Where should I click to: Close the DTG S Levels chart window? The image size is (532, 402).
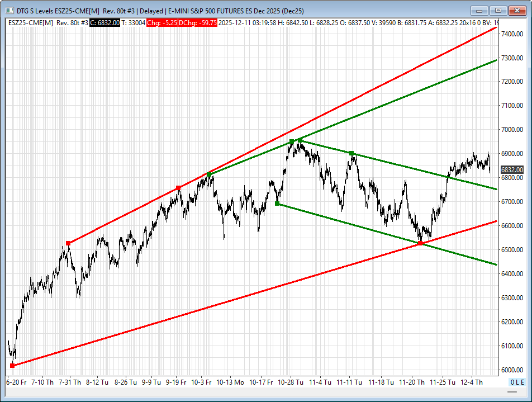point(517,11)
